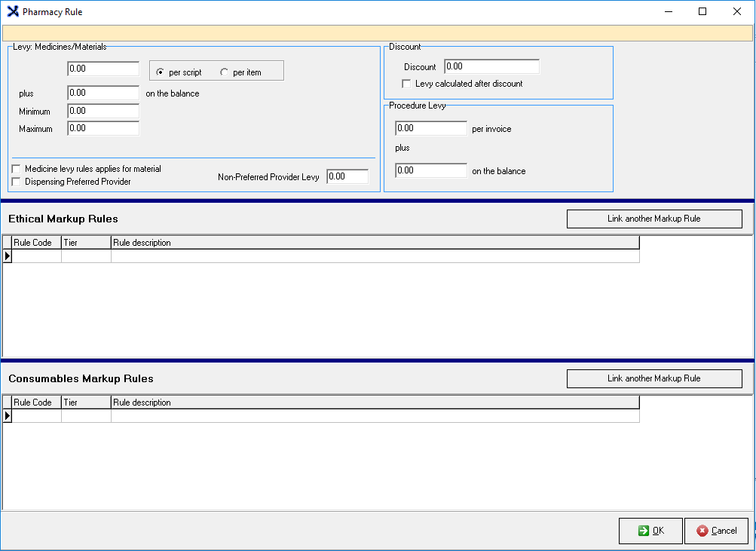Screen dimensions: 756x551
Task: Click the Non-Preferred Provider Levy field
Action: click(x=347, y=176)
